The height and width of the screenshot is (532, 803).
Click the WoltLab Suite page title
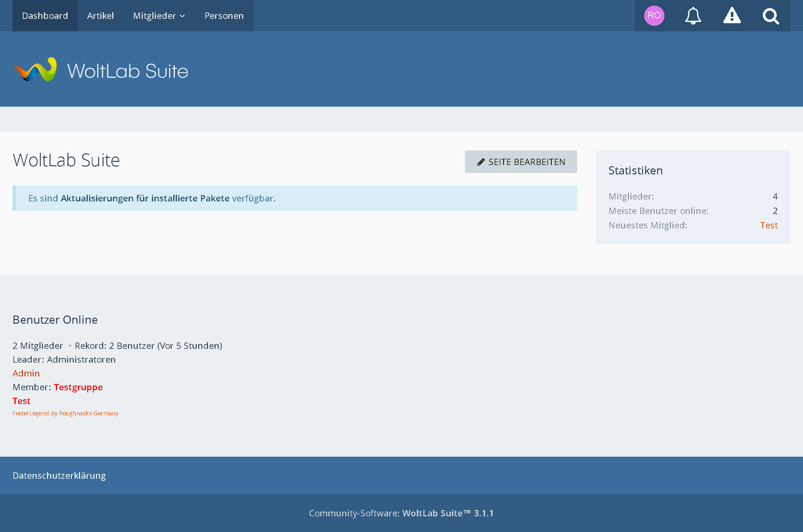coord(66,160)
